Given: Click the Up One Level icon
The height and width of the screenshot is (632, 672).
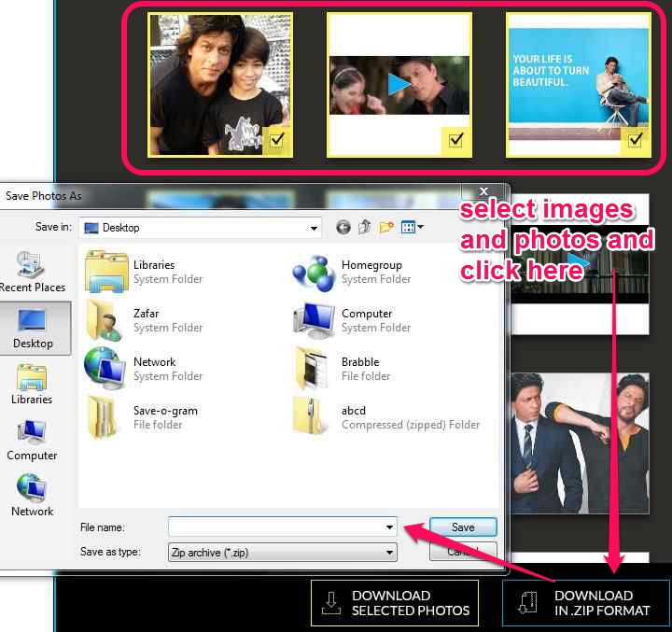Looking at the screenshot, I should point(365,227).
